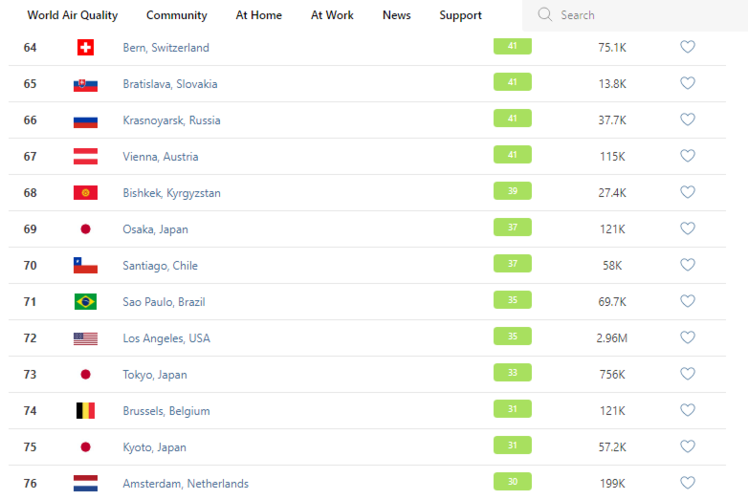Open the Community menu

click(x=176, y=15)
